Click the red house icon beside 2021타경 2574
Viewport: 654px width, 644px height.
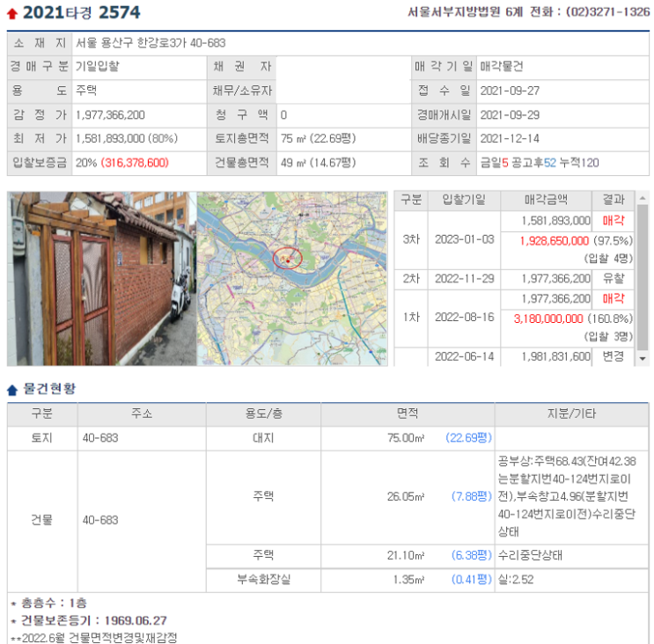click(12, 14)
